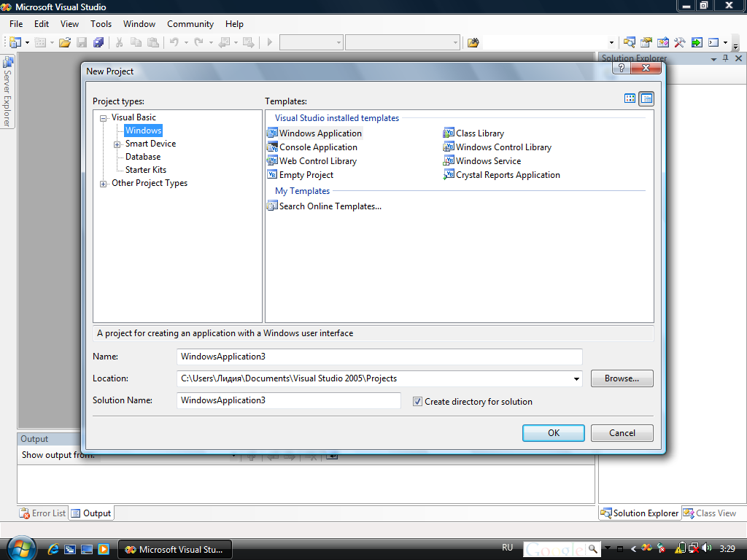Viewport: 747px width, 560px height.
Task: Select the Windows Application template
Action: [314, 133]
